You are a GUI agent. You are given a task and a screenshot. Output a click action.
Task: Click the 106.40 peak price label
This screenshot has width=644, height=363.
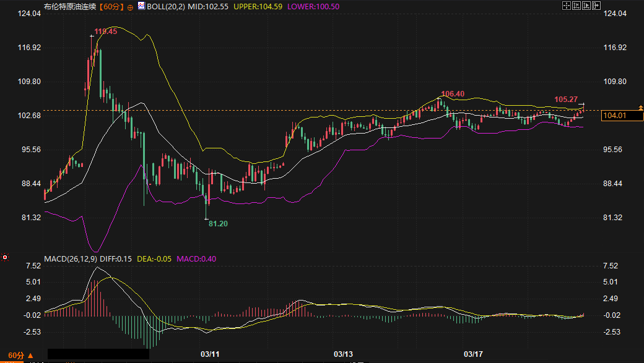pos(453,94)
